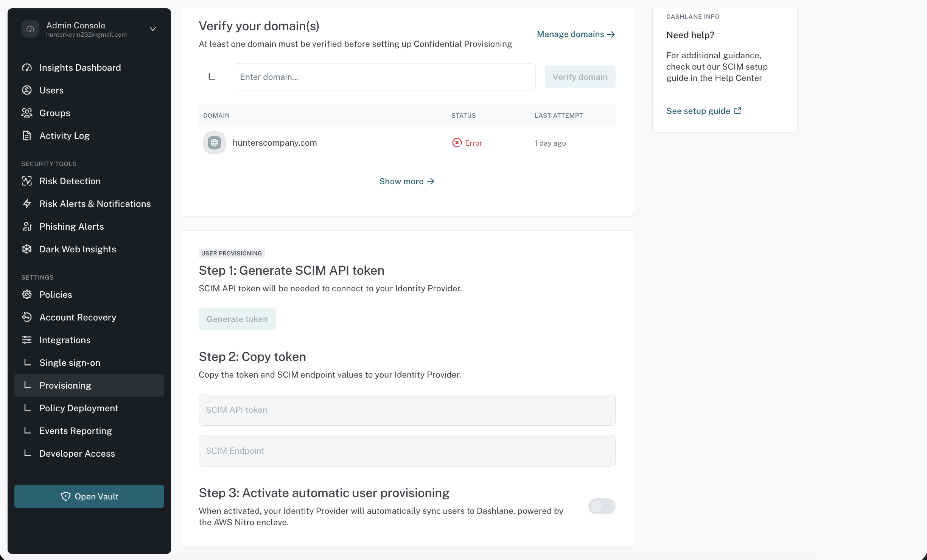Image resolution: width=927 pixels, height=560 pixels.
Task: Click the Show more arrow icon
Action: coord(431,182)
